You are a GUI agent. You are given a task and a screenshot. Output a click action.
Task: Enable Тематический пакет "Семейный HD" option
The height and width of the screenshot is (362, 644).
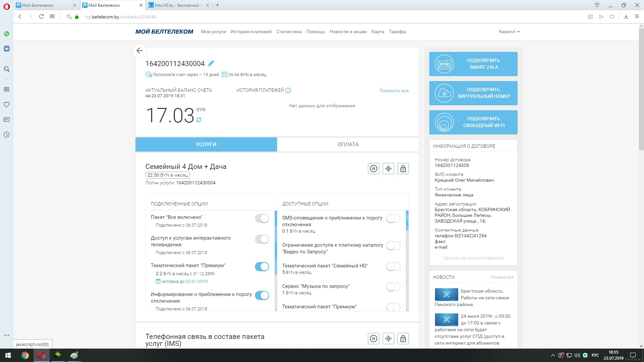point(393,266)
